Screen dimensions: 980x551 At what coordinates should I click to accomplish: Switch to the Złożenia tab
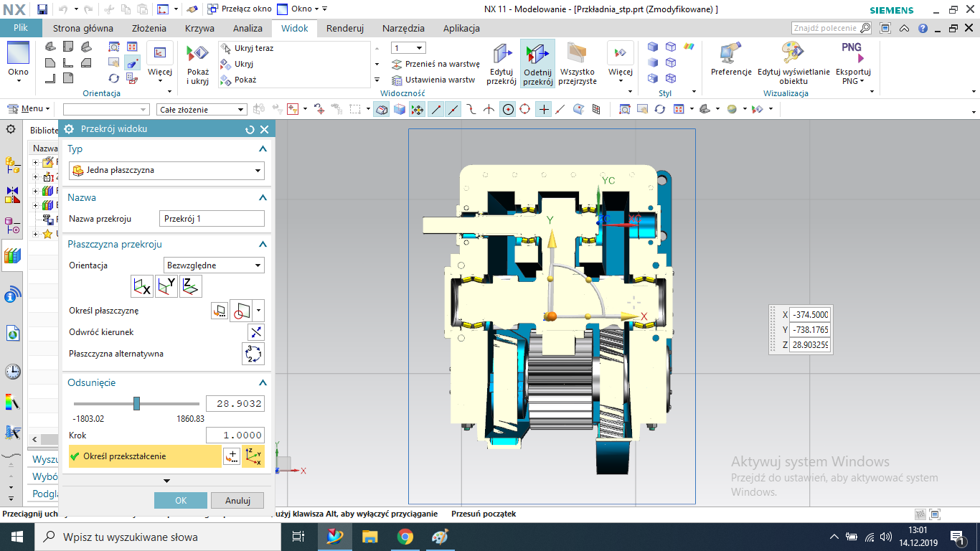point(149,28)
